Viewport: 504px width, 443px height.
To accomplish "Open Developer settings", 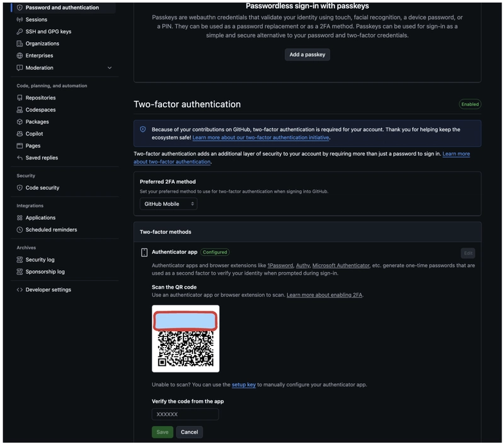I will pyautogui.click(x=49, y=290).
